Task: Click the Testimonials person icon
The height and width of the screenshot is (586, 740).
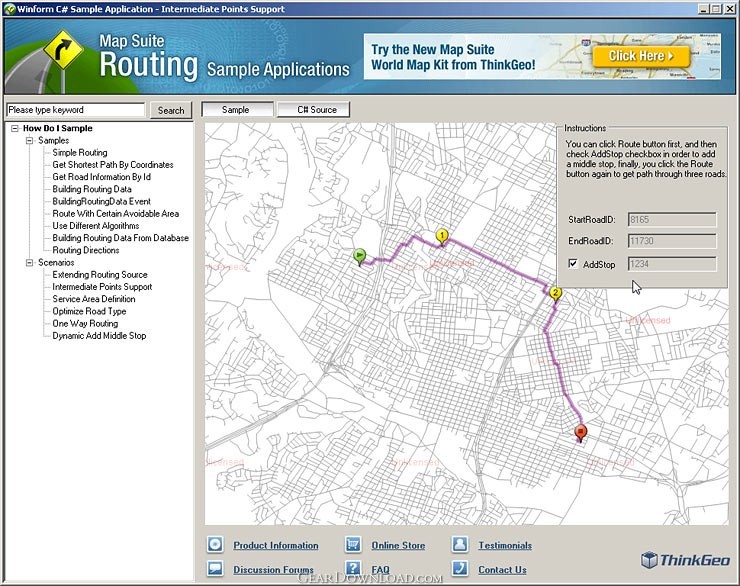Action: 460,544
